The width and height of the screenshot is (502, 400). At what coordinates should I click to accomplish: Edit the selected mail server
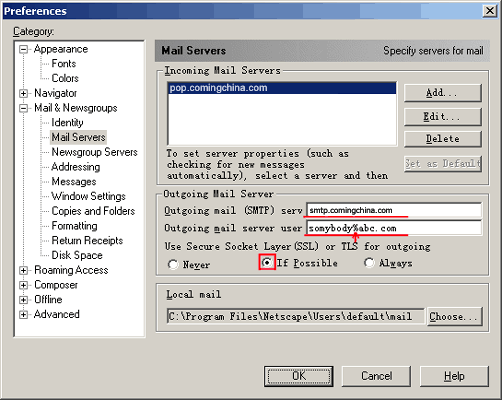coord(443,117)
